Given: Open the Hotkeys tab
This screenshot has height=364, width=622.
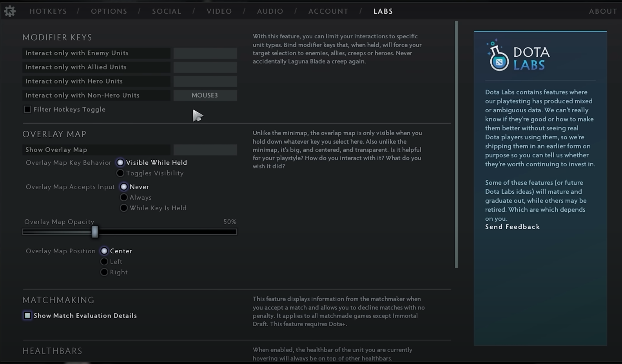Looking at the screenshot, I should pyautogui.click(x=48, y=11).
